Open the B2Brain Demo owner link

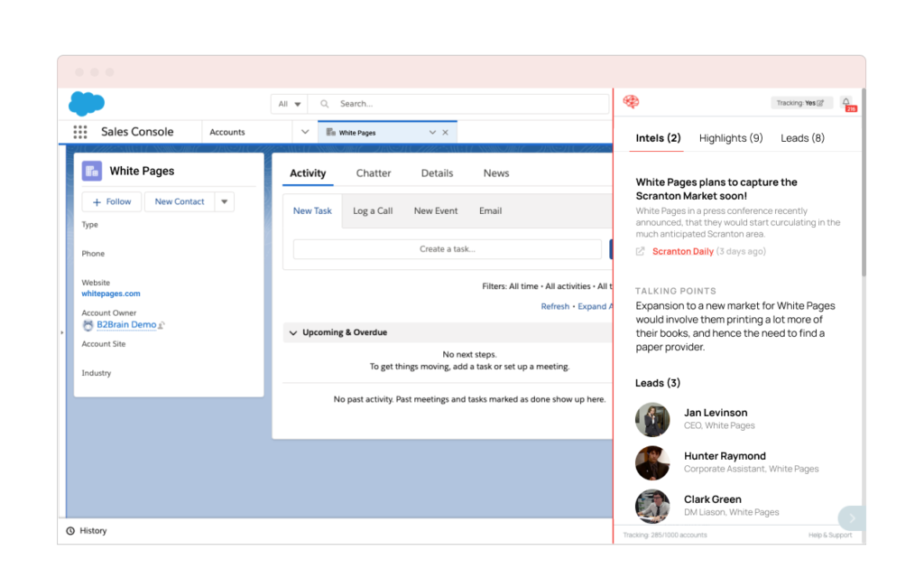tap(126, 325)
